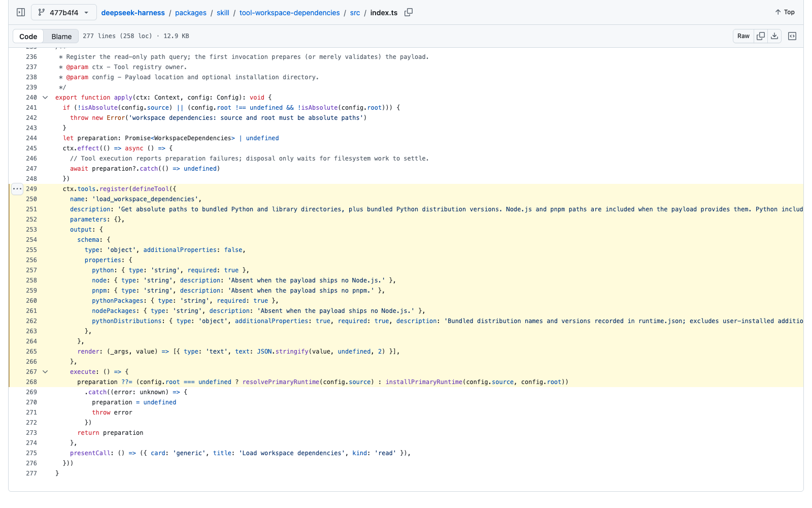Screen dimensions: 812x508
Task: Select line number 262
Action: click(x=31, y=321)
